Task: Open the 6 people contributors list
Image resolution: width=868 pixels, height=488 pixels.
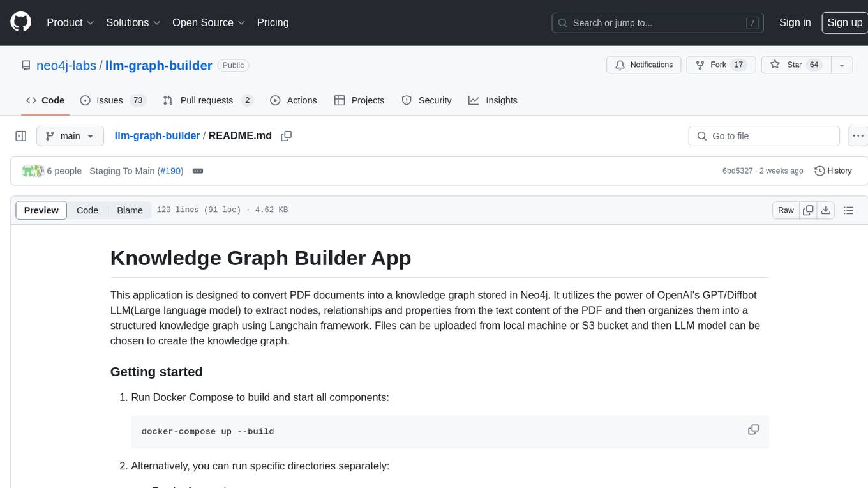Action: click(64, 171)
